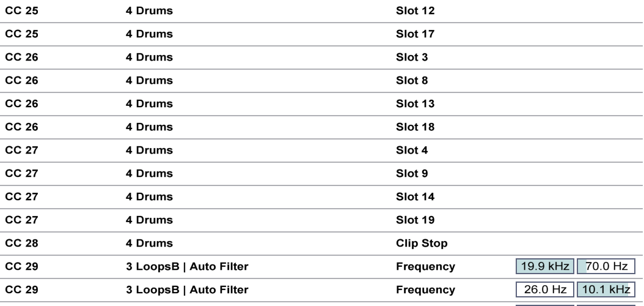
Task: Click the Slot 4 mapping entry
Action: [412, 151]
